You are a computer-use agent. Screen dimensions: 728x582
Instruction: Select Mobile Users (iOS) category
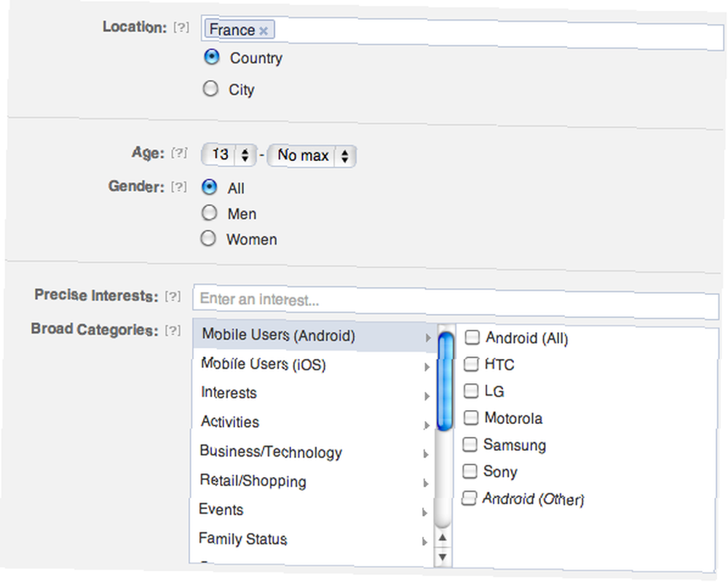point(313,365)
